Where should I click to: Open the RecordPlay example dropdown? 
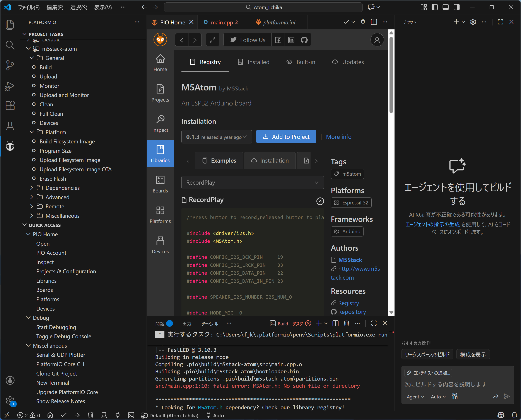[252, 182]
